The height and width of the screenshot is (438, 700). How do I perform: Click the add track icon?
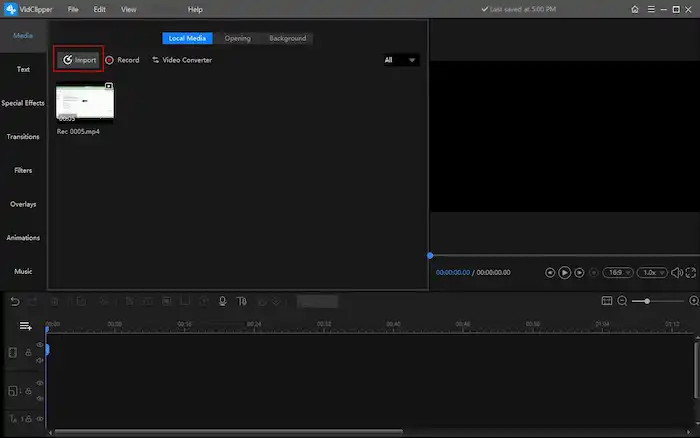pyautogui.click(x=25, y=326)
